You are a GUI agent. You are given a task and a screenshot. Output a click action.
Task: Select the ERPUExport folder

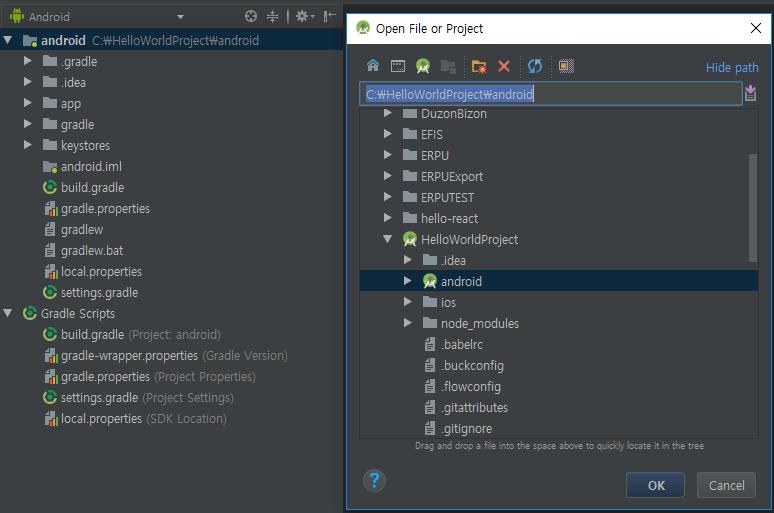click(443, 176)
